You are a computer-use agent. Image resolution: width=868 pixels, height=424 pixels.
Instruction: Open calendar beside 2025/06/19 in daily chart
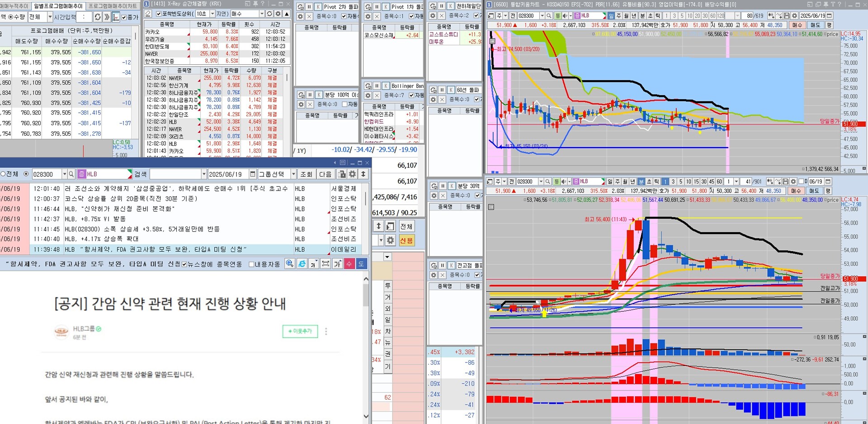(829, 16)
